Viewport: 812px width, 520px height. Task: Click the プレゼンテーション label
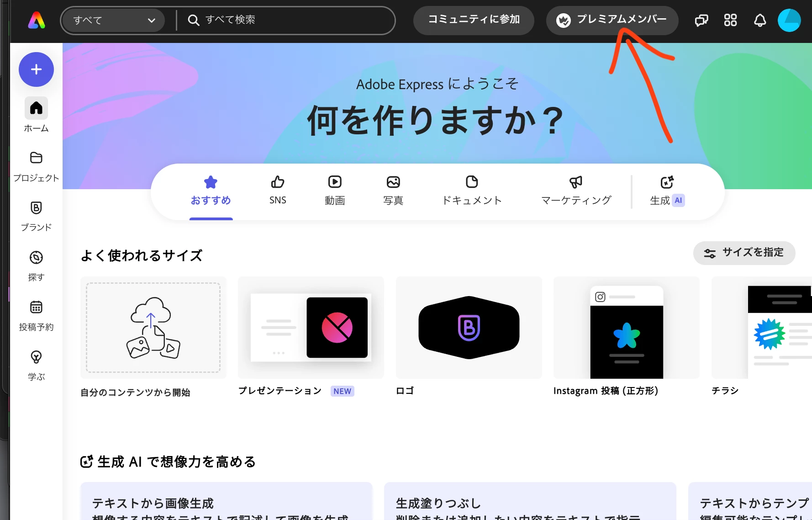(x=280, y=391)
